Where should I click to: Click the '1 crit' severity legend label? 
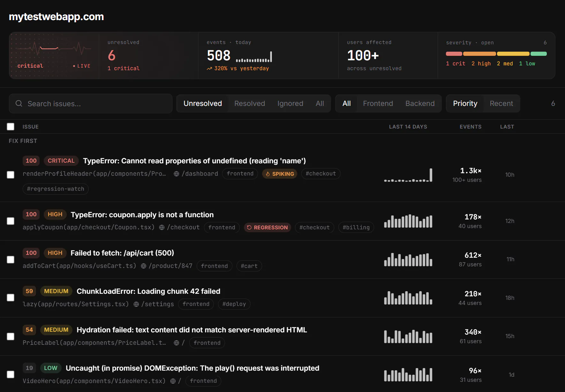point(456,63)
